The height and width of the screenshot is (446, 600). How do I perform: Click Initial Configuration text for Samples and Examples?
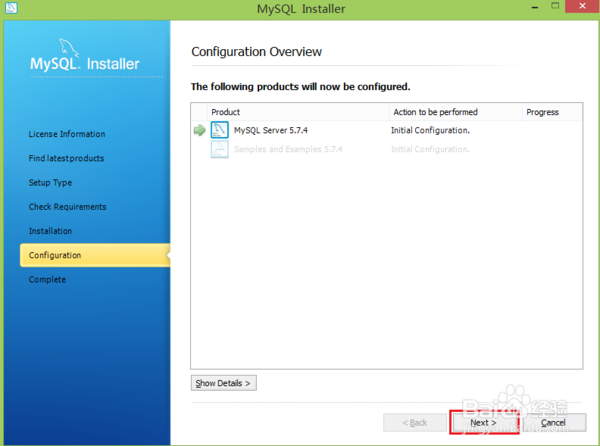click(x=430, y=149)
